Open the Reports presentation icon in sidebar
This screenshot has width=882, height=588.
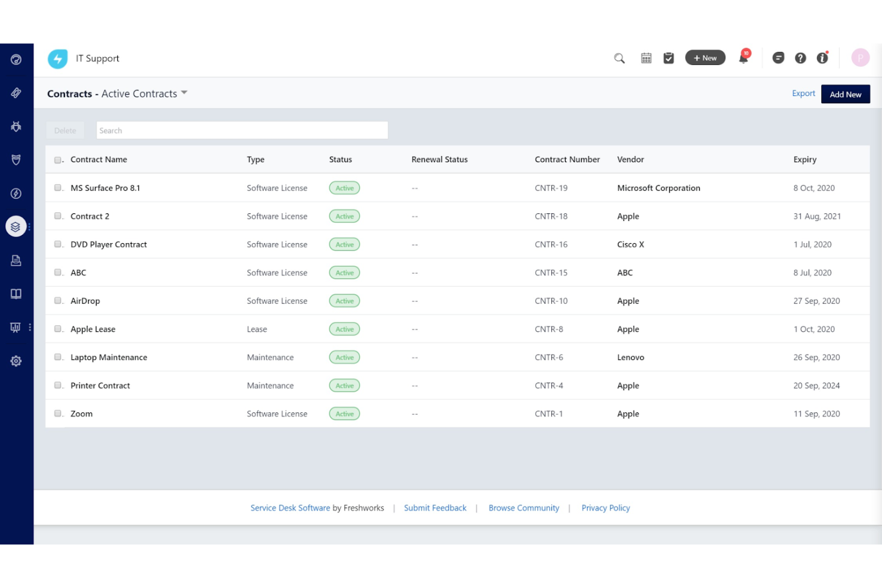(15, 327)
